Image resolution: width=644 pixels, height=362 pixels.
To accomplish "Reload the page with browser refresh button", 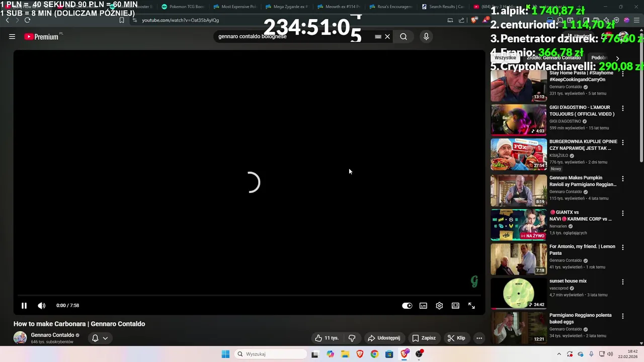I will pyautogui.click(x=27, y=20).
